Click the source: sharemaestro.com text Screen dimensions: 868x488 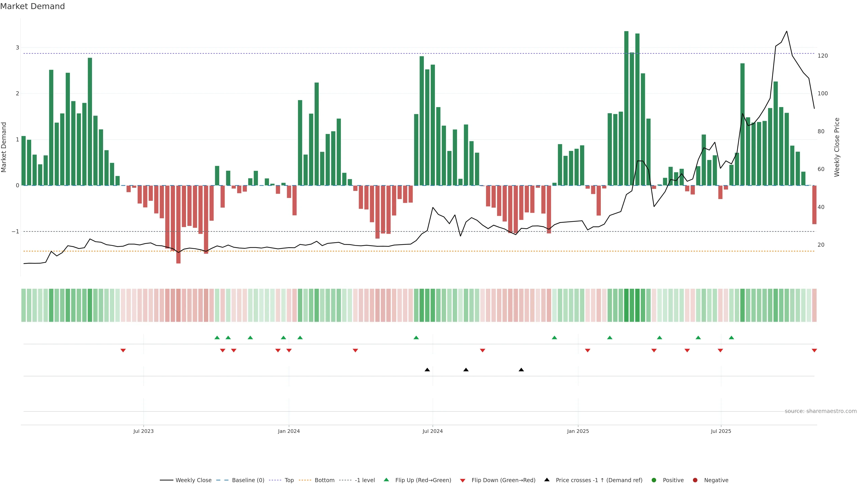point(821,411)
